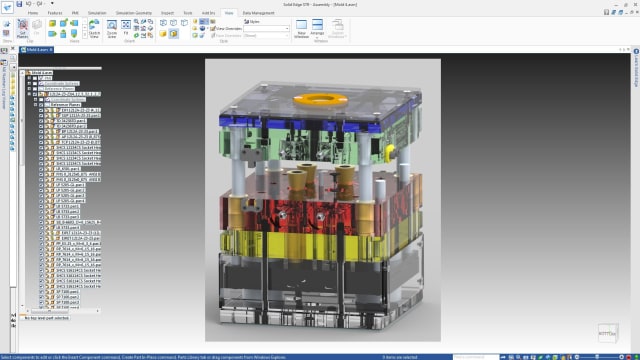Click the zoom in plus button

621,357
